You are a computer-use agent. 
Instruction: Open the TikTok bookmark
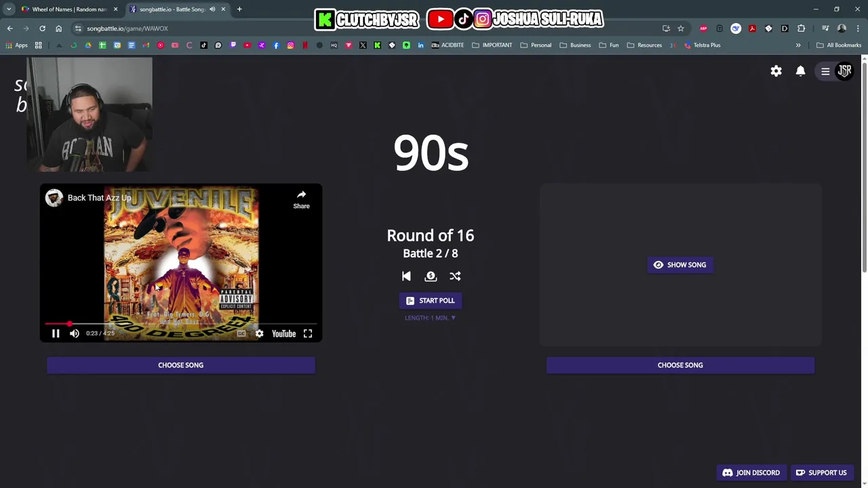(203, 45)
